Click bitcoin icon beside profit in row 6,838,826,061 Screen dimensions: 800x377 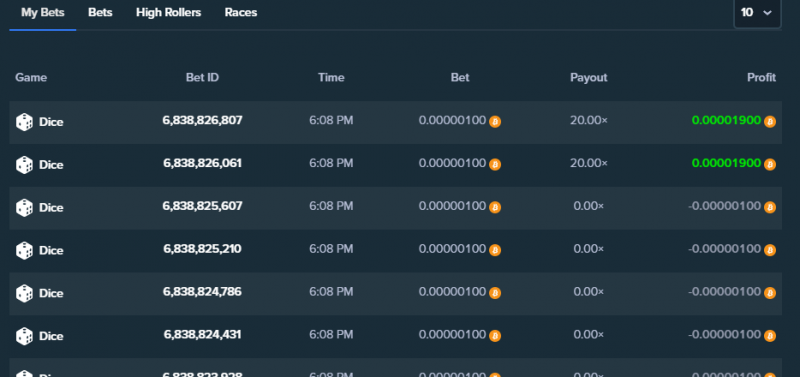pyautogui.click(x=770, y=164)
